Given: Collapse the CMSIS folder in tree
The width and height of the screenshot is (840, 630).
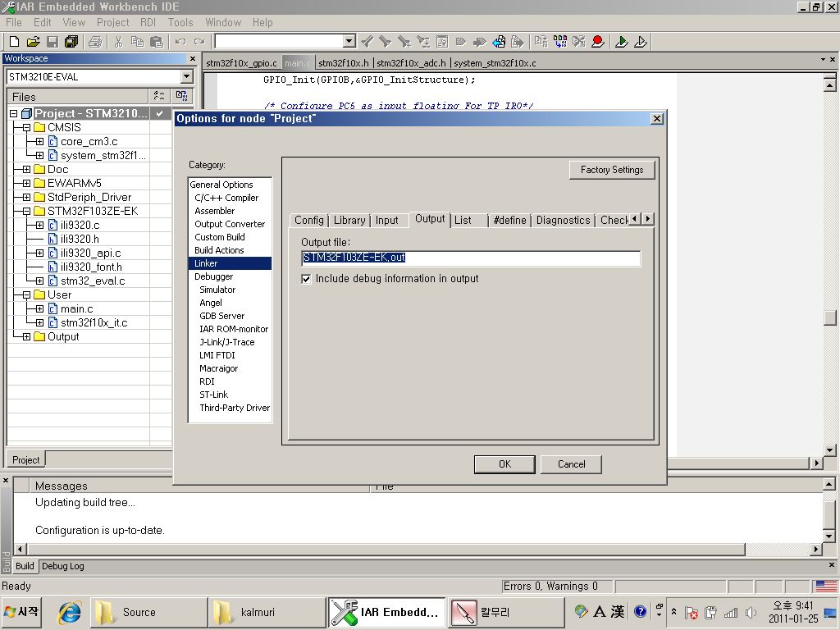Looking at the screenshot, I should 26,127.
